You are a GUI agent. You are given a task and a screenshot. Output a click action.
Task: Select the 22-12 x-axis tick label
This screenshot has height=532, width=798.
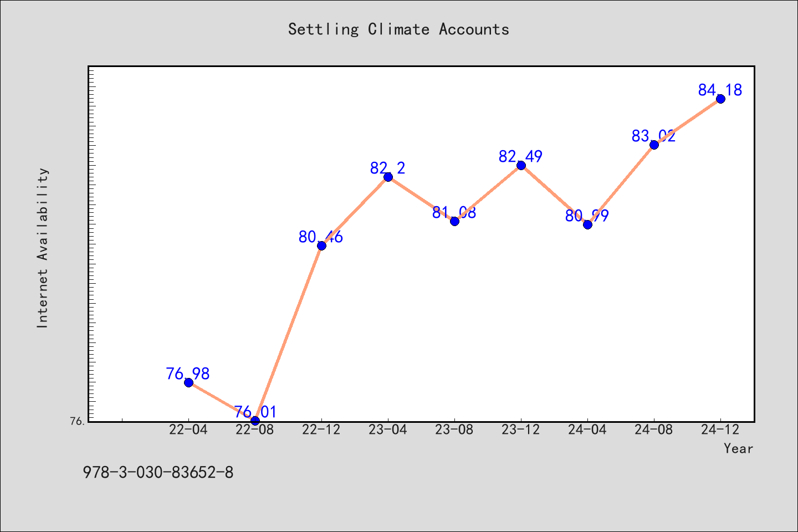[x=321, y=429]
